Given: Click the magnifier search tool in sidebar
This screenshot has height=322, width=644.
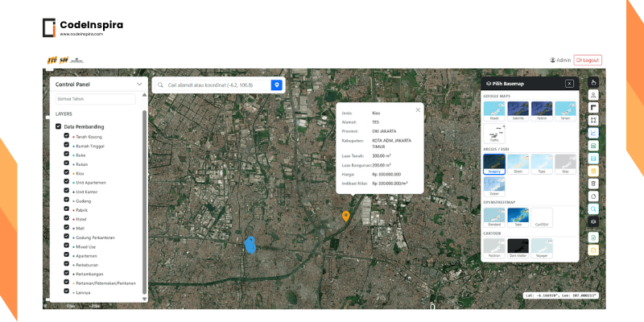Looking at the screenshot, I should [x=593, y=209].
